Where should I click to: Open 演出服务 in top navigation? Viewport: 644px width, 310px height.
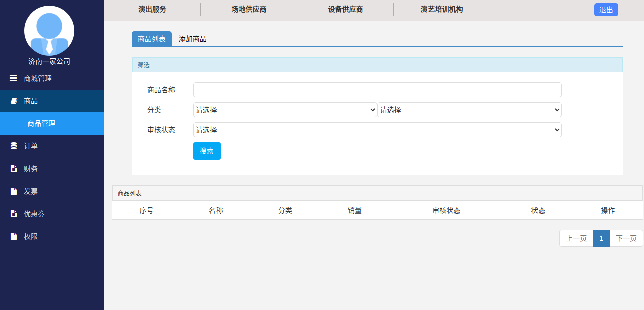pyautogui.click(x=152, y=9)
